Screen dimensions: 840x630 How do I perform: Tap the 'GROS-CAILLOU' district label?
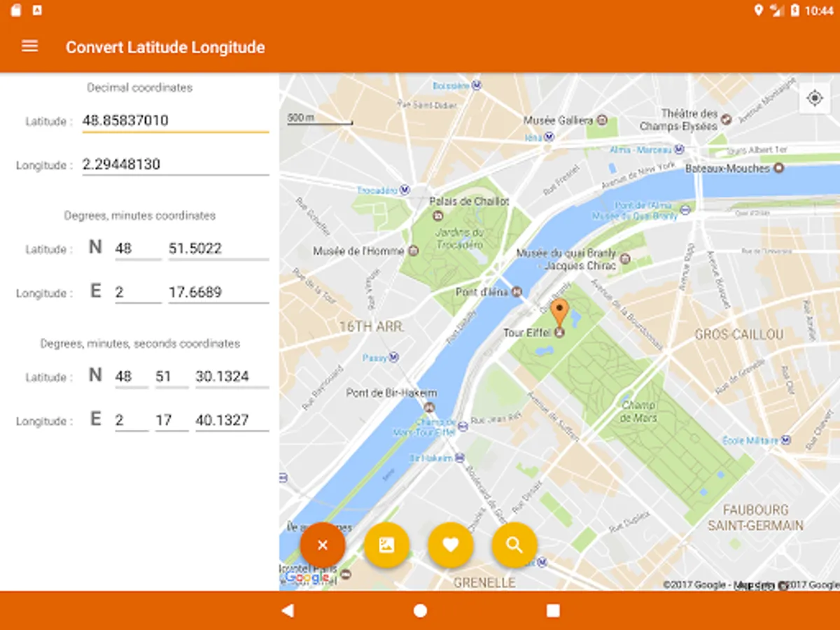point(739,335)
